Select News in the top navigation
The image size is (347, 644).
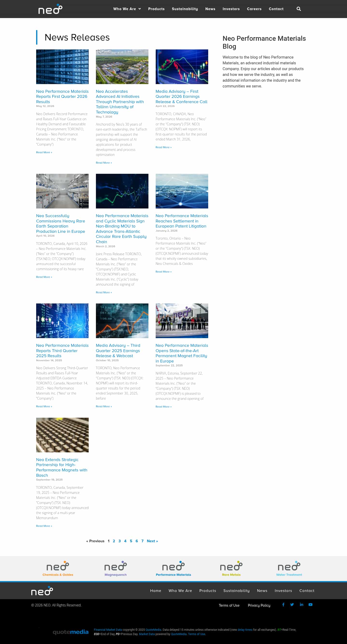(210, 9)
